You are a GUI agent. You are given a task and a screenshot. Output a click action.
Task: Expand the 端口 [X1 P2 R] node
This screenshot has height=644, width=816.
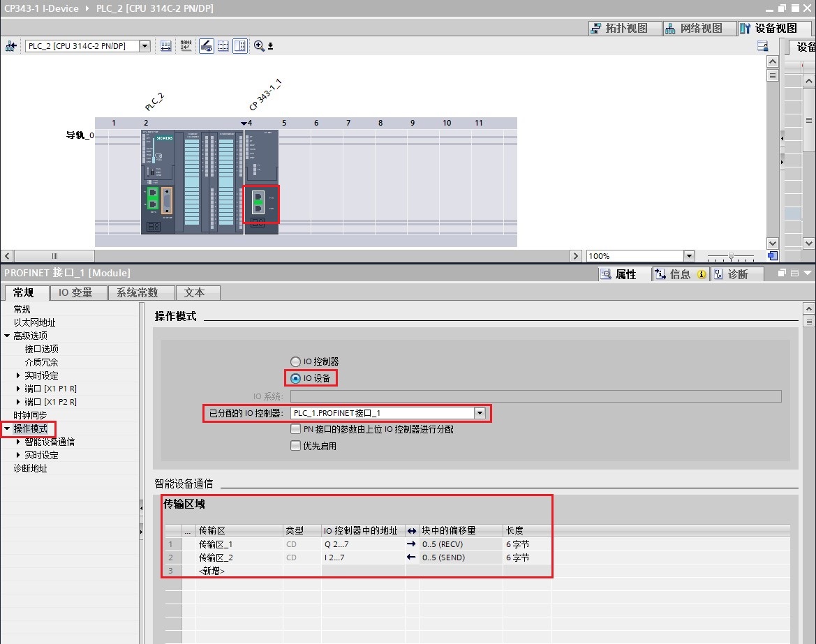[x=18, y=402]
